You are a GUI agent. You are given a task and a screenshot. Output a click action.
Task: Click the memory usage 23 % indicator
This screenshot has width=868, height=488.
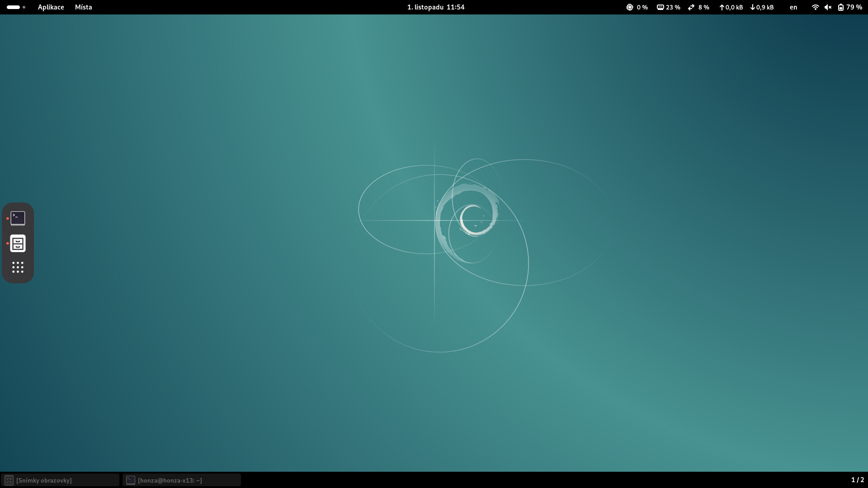(669, 7)
